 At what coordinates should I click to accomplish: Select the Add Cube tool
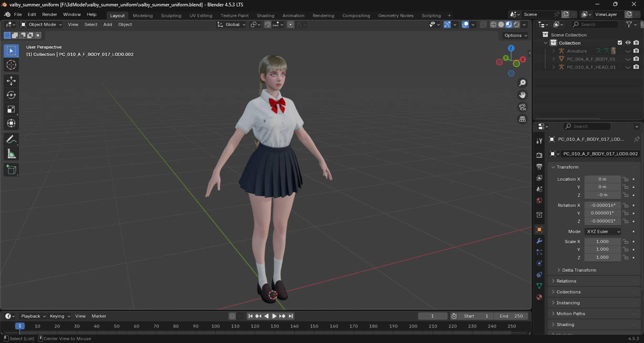pos(11,169)
